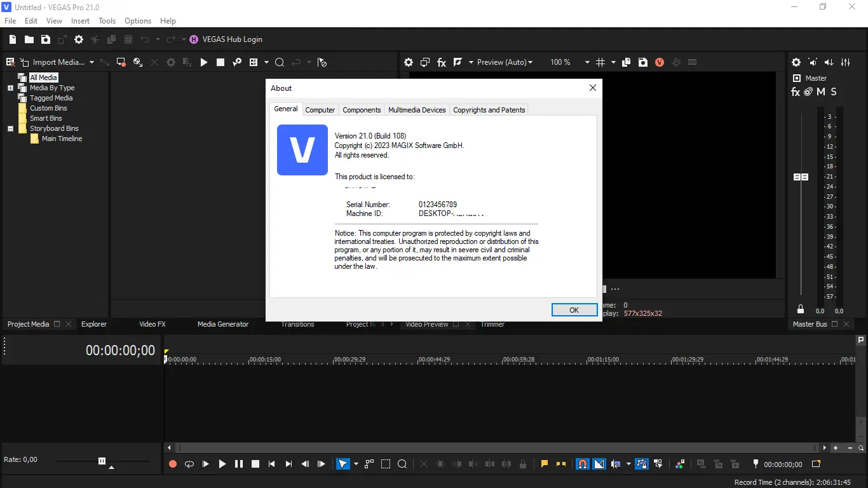The width and height of the screenshot is (868, 488).
Task: Insert a marker with the orange flag icon
Action: click(x=545, y=464)
